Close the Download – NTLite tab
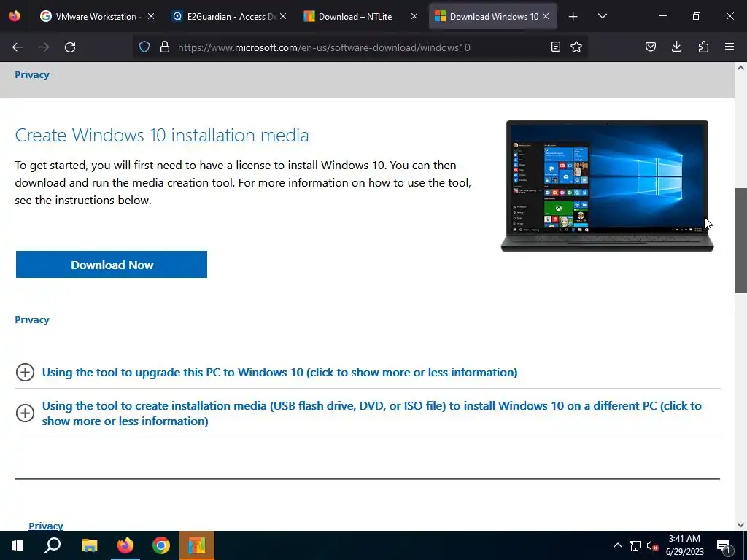The height and width of the screenshot is (560, 747). [414, 16]
